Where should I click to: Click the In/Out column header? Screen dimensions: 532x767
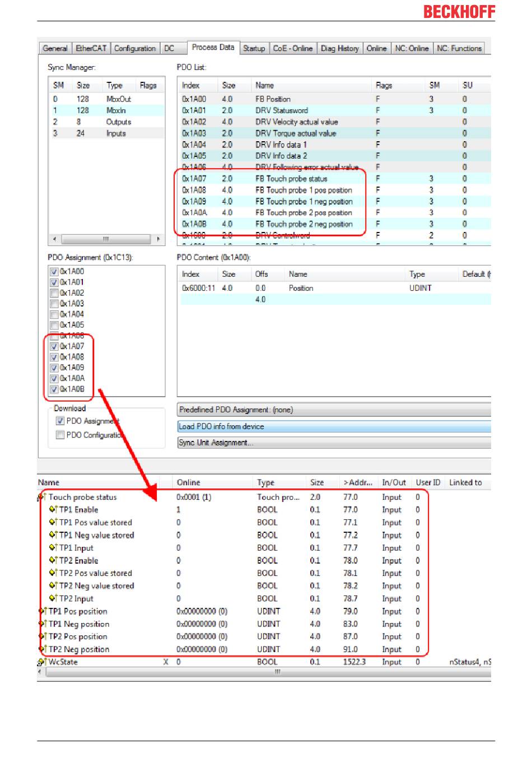394,482
